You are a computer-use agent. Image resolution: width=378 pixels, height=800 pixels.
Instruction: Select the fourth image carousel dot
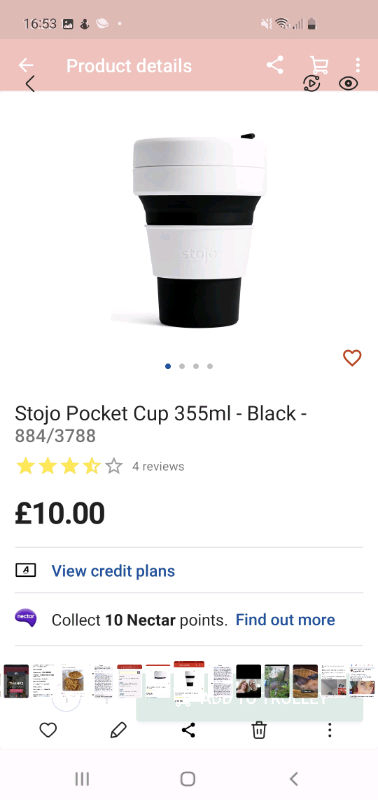pyautogui.click(x=210, y=366)
